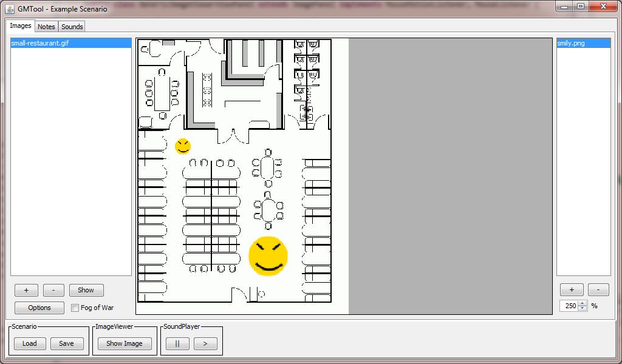
Task: Click the Load scenario button
Action: coord(30,343)
